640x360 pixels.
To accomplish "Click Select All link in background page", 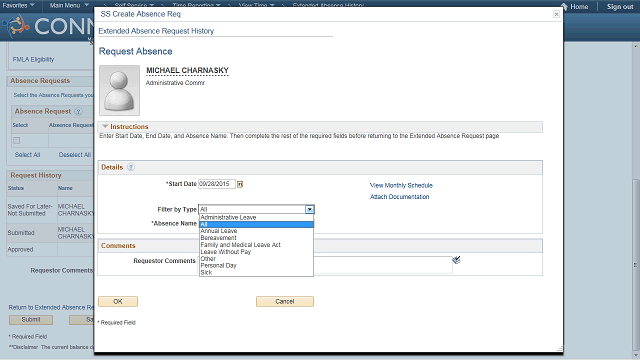I will (27, 155).
